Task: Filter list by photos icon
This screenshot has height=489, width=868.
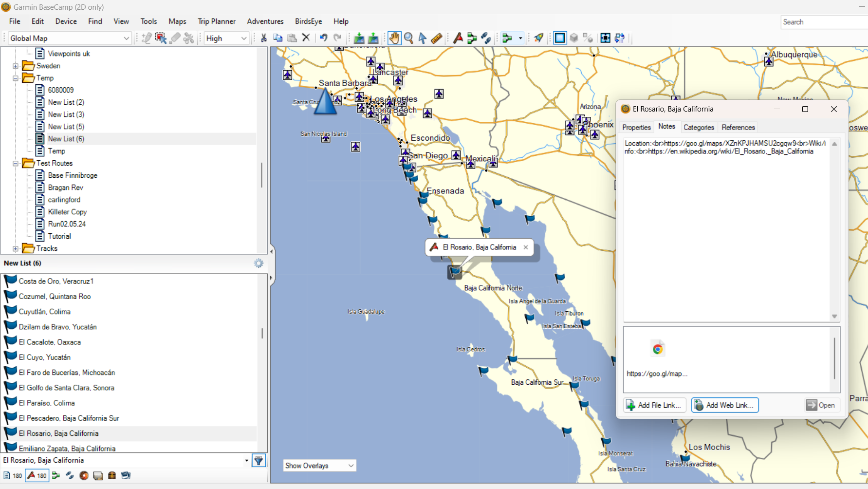Action: click(x=126, y=475)
